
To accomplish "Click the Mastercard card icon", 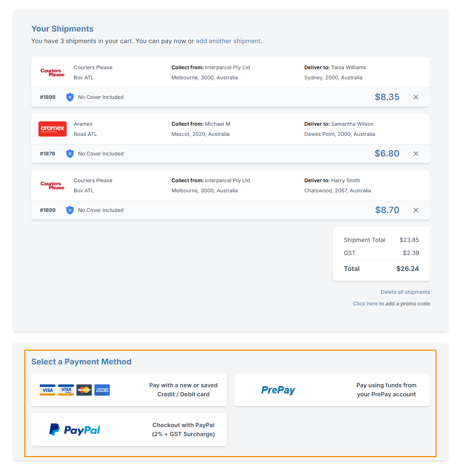I will (84, 390).
